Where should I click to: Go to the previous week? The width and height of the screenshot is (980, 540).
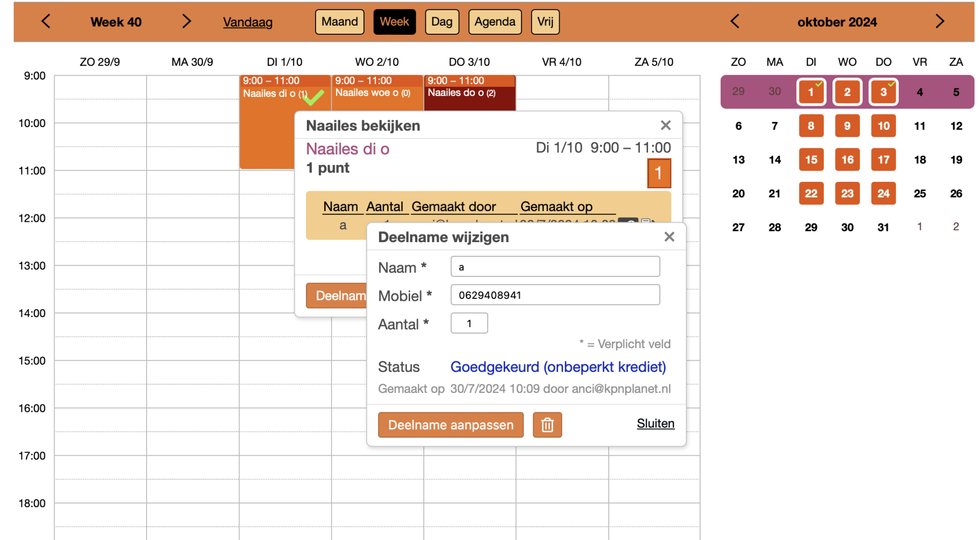point(46,21)
